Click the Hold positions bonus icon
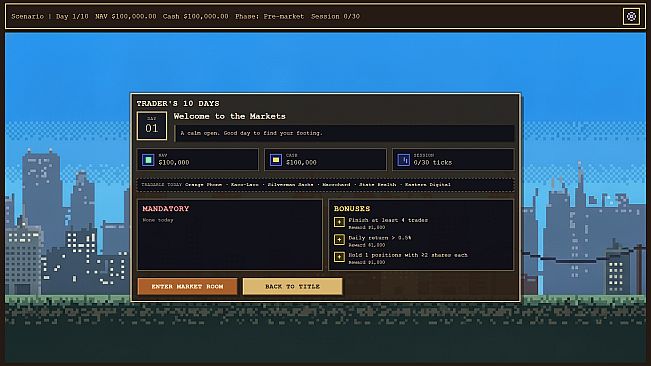Viewport: 651px width, 366px height. (x=339, y=257)
